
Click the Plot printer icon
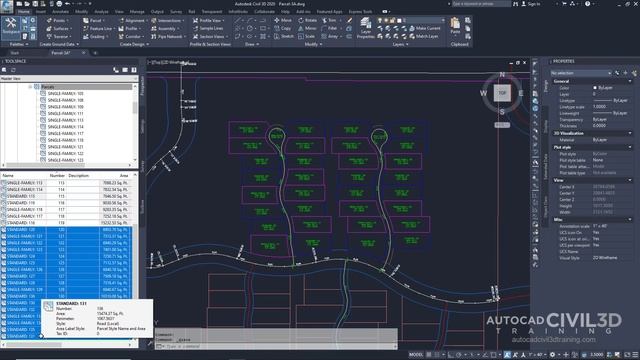(59, 4)
